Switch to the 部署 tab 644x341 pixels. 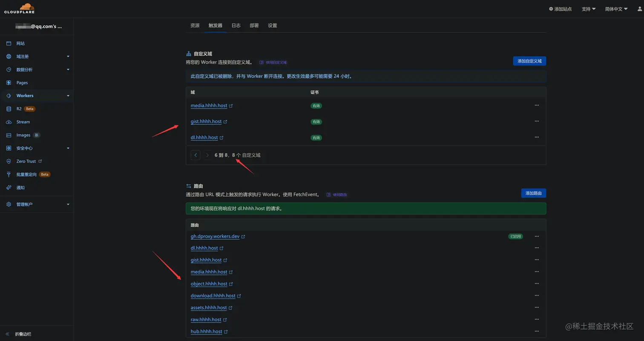tap(254, 26)
